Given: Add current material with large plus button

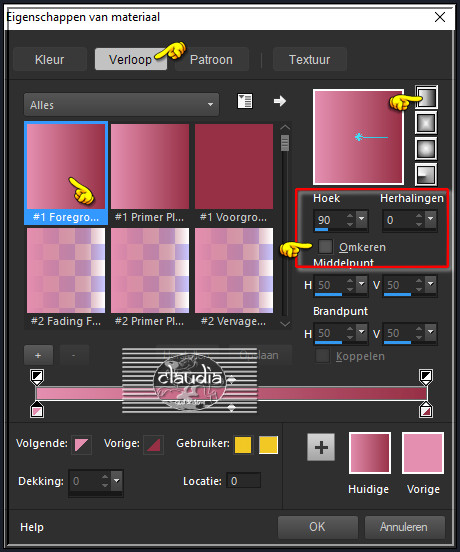Looking at the screenshot, I should pyautogui.click(x=321, y=447).
